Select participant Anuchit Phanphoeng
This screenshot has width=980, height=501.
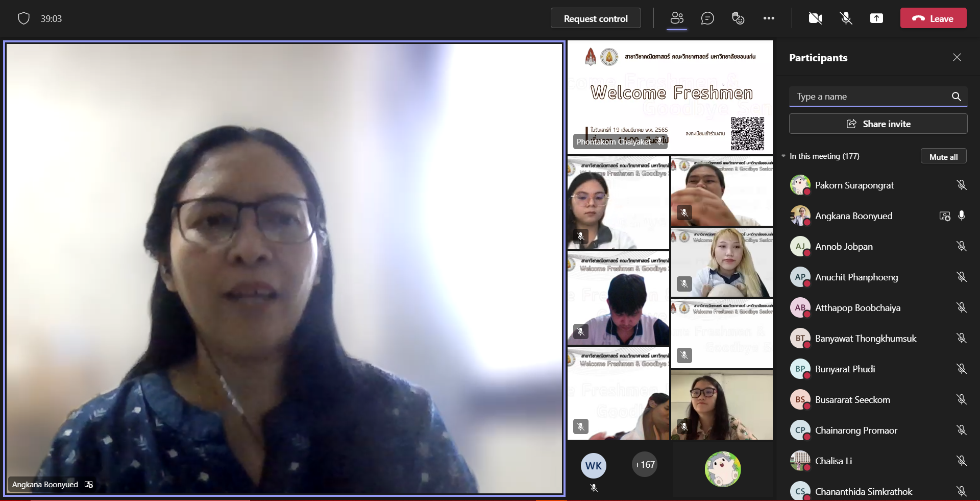(x=878, y=277)
